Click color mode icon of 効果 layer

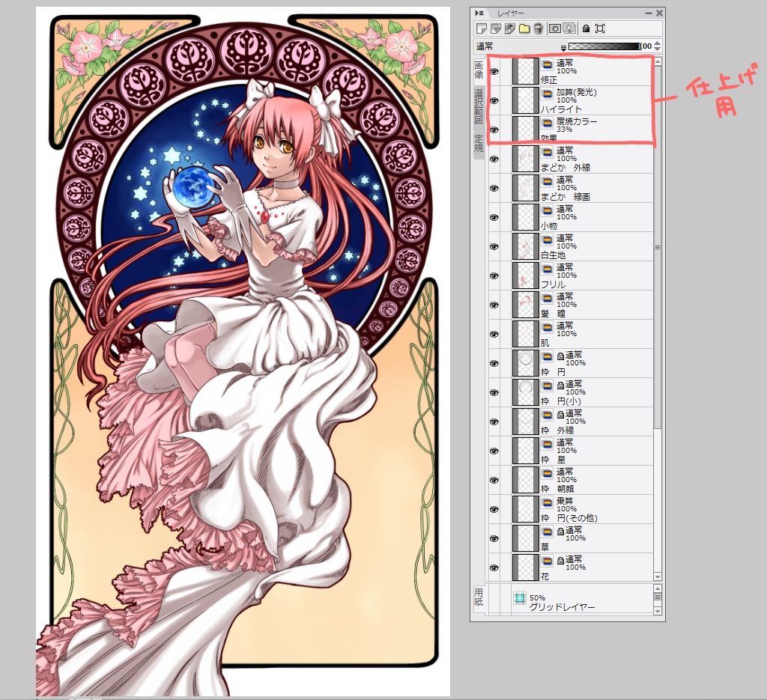(x=548, y=122)
